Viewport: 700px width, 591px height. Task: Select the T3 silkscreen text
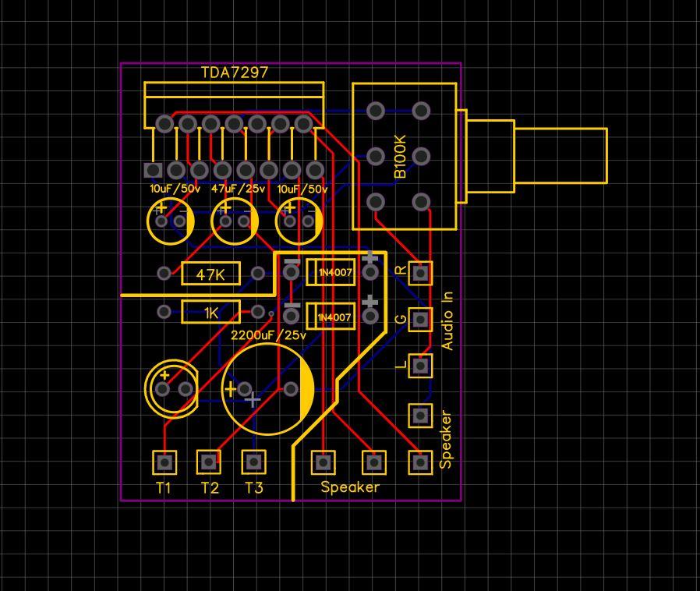coord(254,487)
